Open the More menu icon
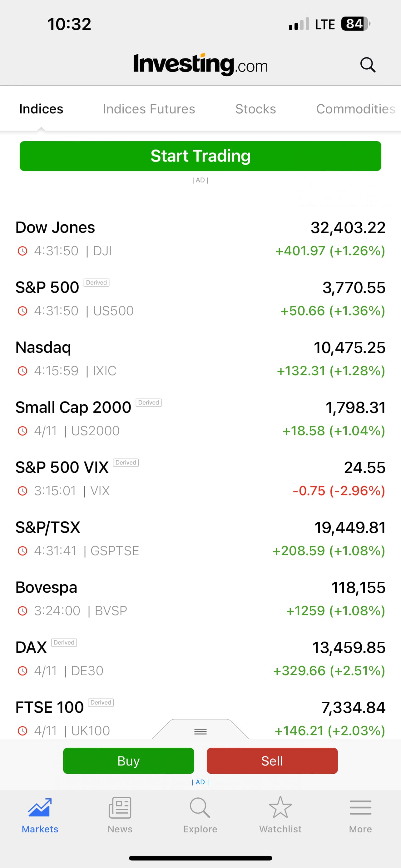The width and height of the screenshot is (401, 868). [x=360, y=807]
